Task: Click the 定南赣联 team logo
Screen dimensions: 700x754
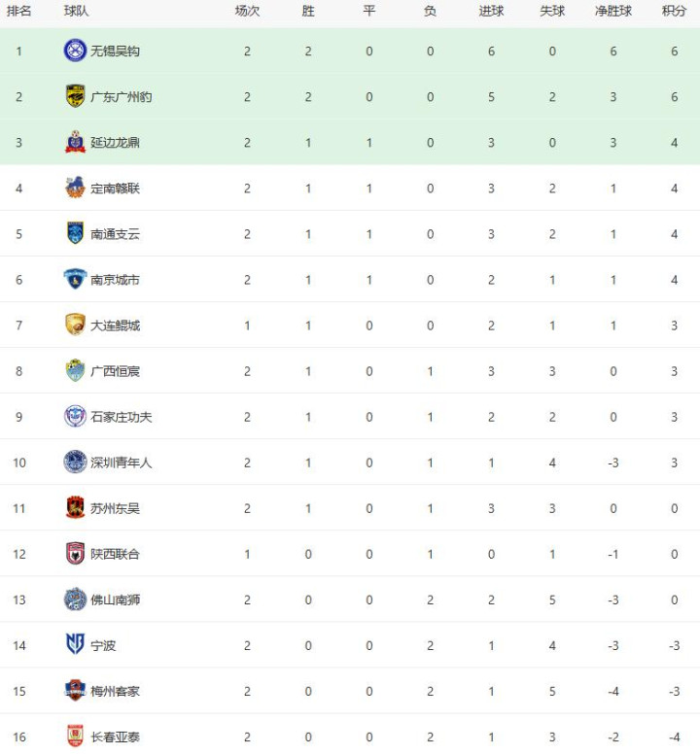Action: [75, 188]
